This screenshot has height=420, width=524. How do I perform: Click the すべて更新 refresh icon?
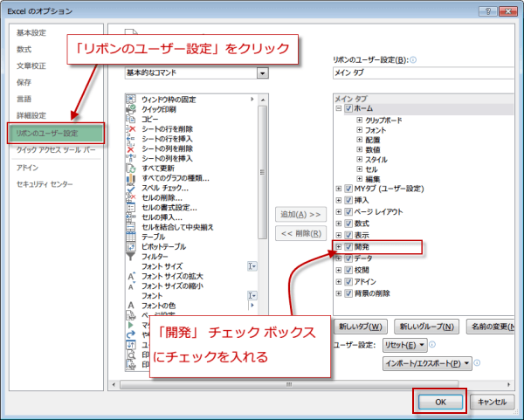[x=132, y=169]
